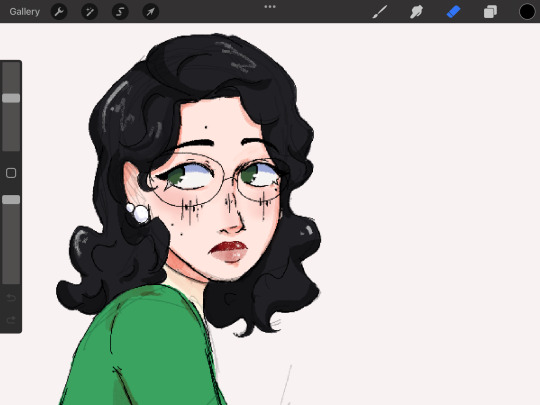
Task: Select the Eraser tool
Action: 453,12
